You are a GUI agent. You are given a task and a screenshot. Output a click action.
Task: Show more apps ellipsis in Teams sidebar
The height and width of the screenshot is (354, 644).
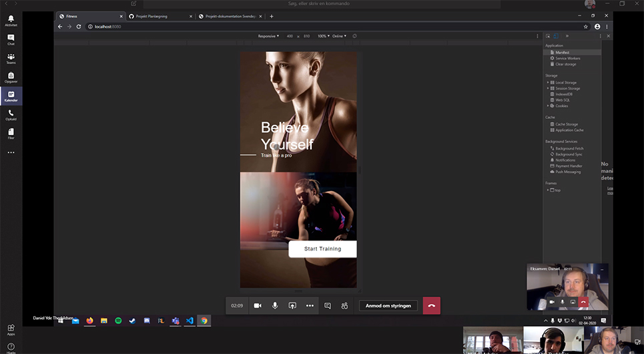tap(11, 152)
